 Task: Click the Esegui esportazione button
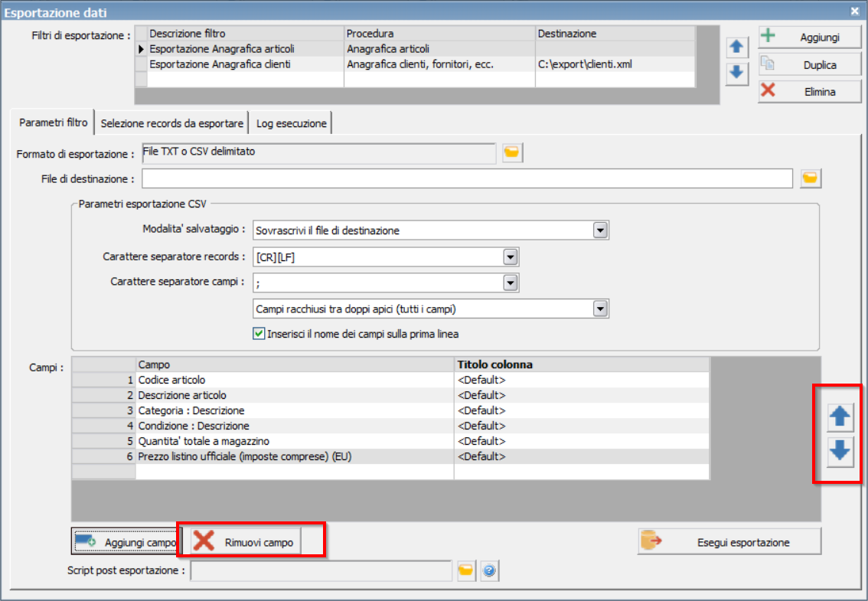(729, 542)
